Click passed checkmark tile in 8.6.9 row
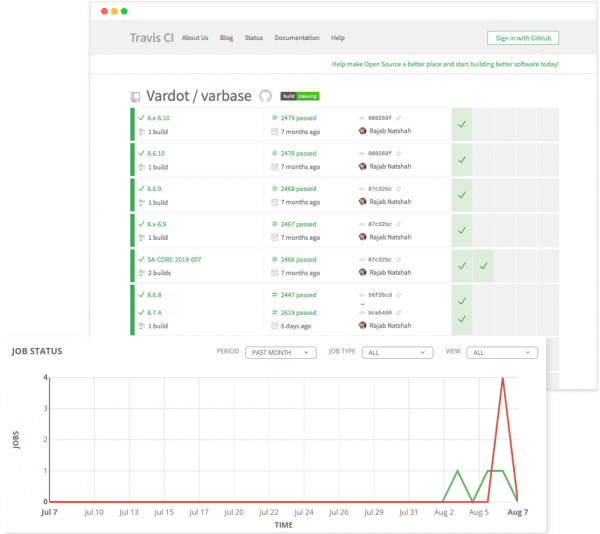This screenshot has height=534, width=600. click(462, 195)
